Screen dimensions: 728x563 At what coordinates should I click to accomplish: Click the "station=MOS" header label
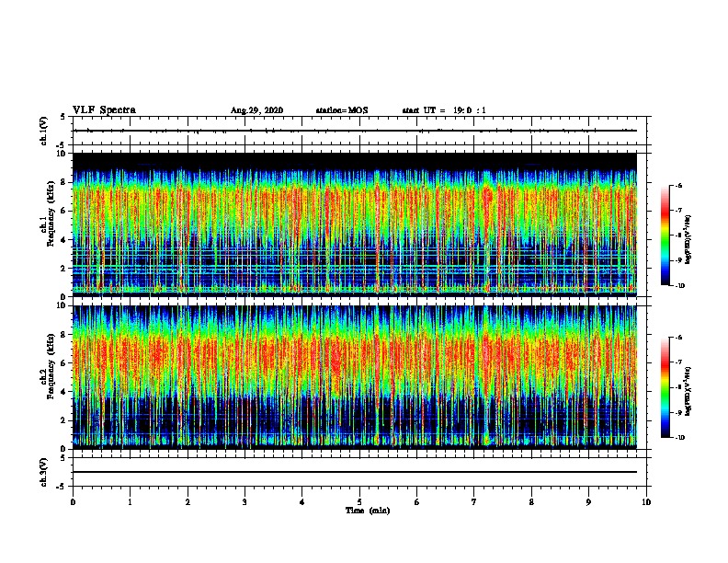[x=342, y=110]
